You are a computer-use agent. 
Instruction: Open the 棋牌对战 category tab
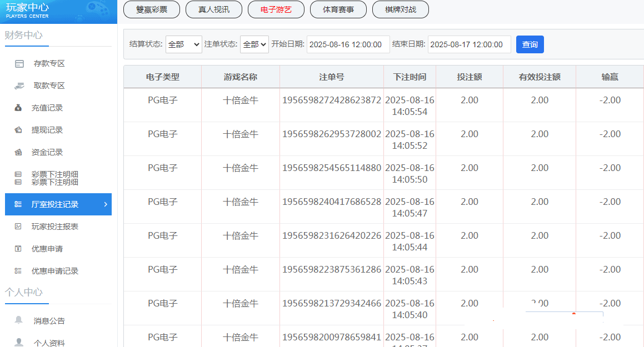pyautogui.click(x=401, y=9)
